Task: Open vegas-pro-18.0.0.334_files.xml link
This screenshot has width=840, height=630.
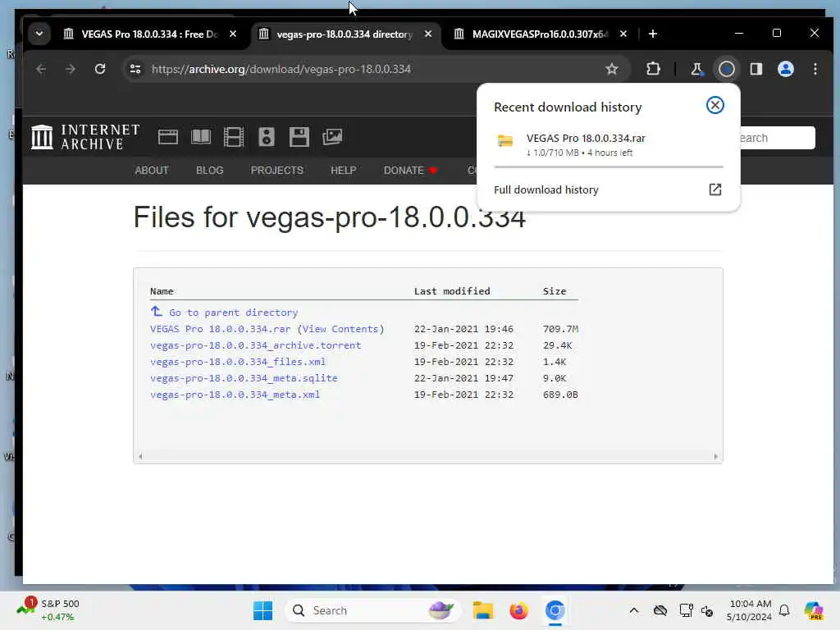Action: point(238,362)
